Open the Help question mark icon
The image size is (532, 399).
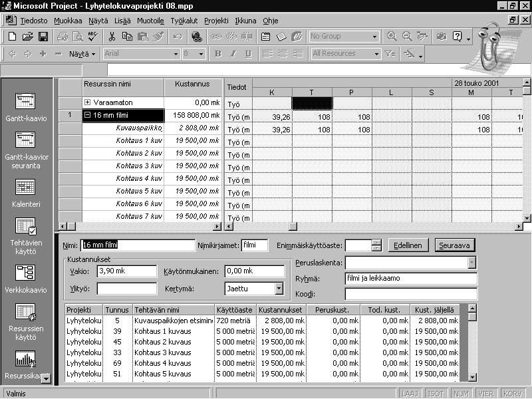coord(458,37)
